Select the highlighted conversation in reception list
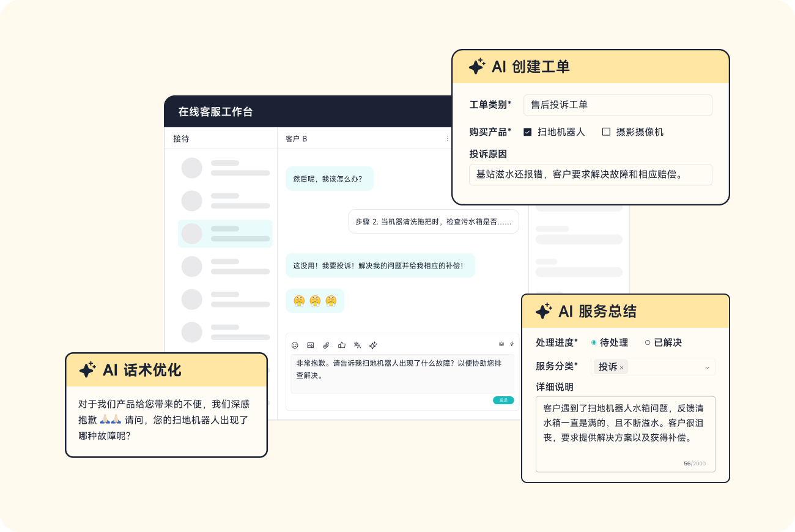This screenshot has height=532, width=795. tap(225, 234)
